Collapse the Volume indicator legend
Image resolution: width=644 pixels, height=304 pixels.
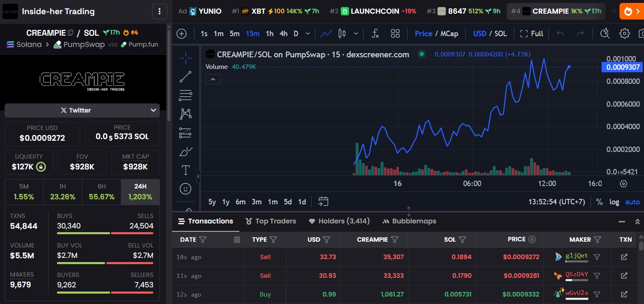click(x=213, y=79)
